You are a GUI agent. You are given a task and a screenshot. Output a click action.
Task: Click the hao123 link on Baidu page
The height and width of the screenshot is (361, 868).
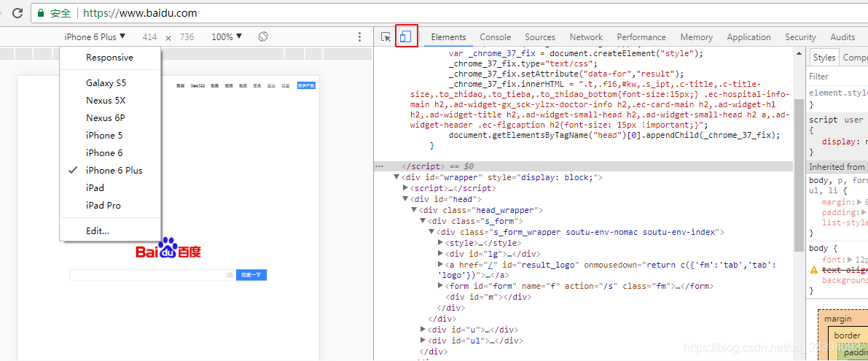[x=198, y=86]
